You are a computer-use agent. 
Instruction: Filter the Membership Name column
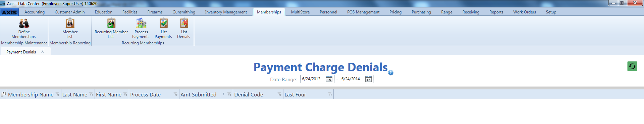[x=58, y=94]
